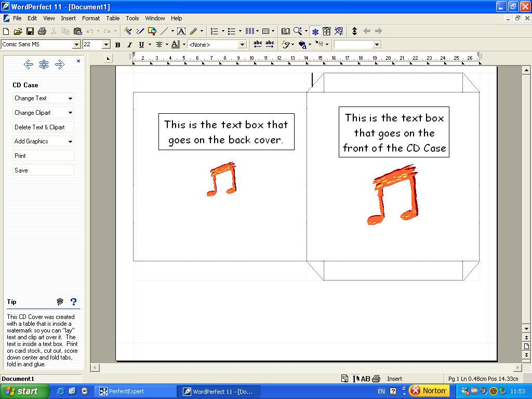Click the PerfectExpert tip help question mark
This screenshot has width=532, height=399.
pos(73,302)
